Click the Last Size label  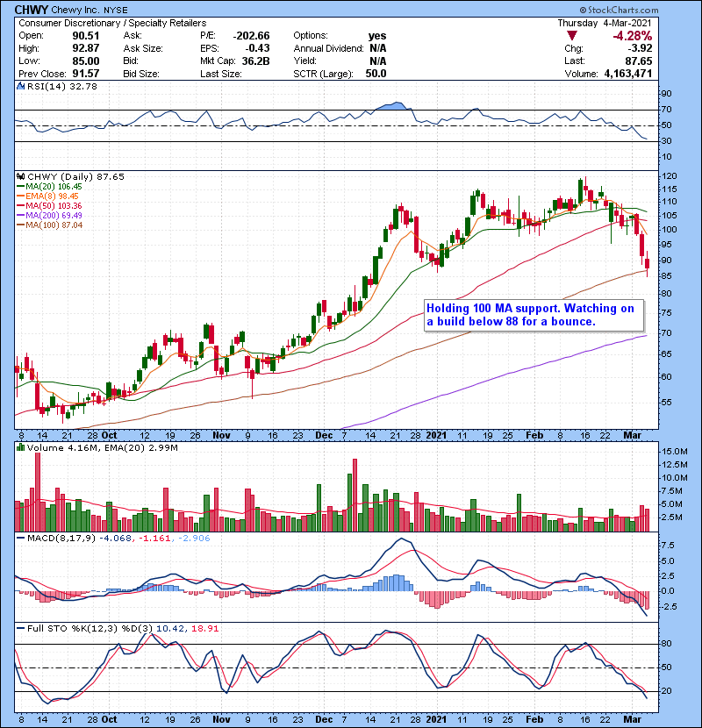point(220,74)
